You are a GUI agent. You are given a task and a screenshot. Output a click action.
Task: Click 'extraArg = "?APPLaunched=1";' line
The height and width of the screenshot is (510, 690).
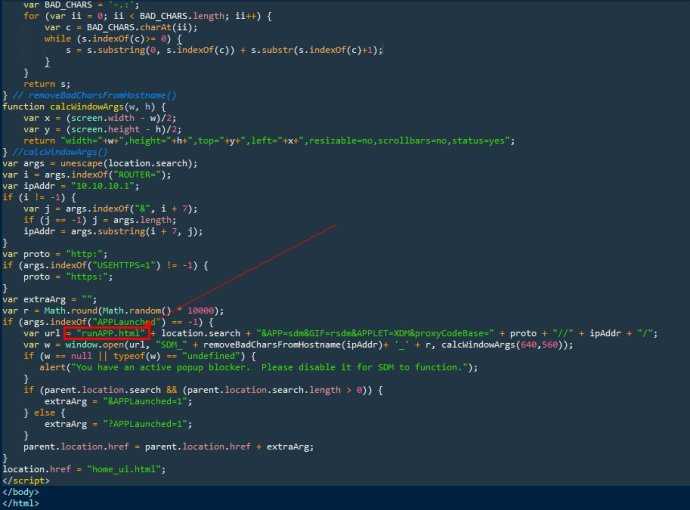(118, 425)
